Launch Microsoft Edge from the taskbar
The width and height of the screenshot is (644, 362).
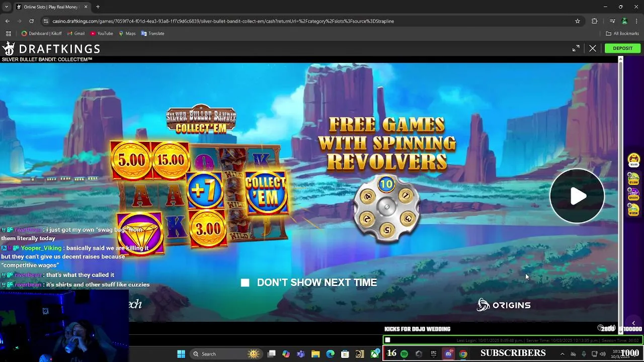point(330,354)
